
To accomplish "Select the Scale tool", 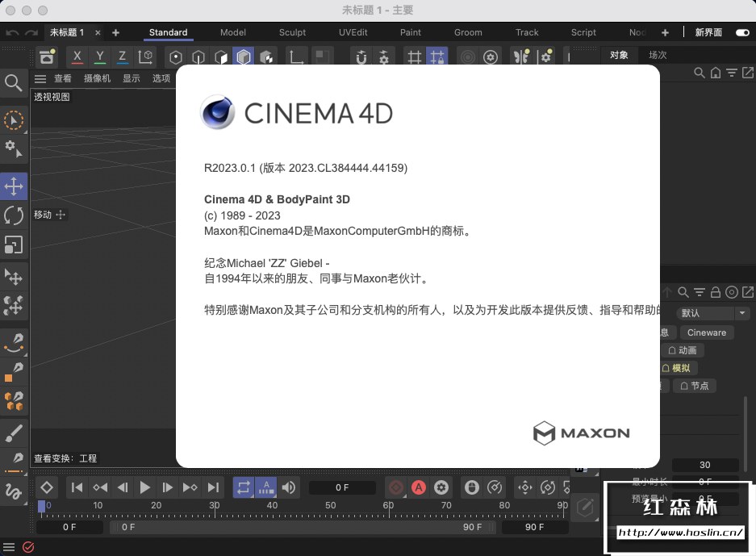I will (14, 245).
